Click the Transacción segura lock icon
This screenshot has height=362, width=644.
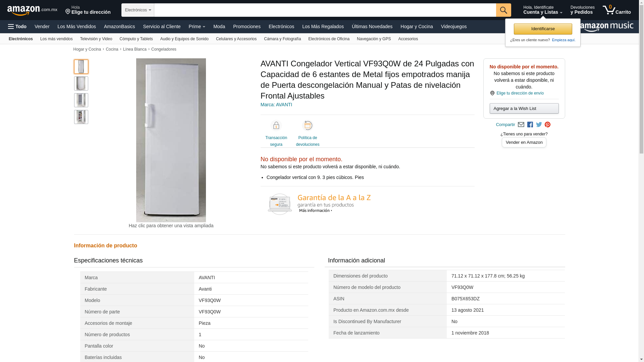pyautogui.click(x=276, y=125)
